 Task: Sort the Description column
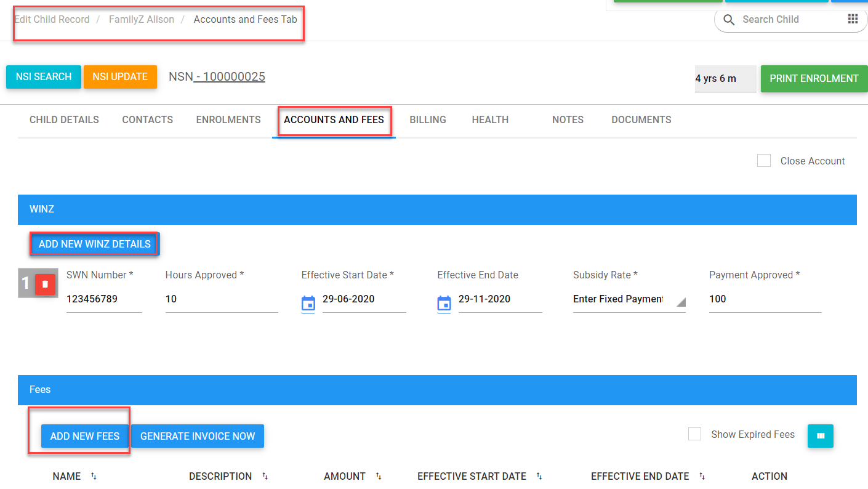265,476
